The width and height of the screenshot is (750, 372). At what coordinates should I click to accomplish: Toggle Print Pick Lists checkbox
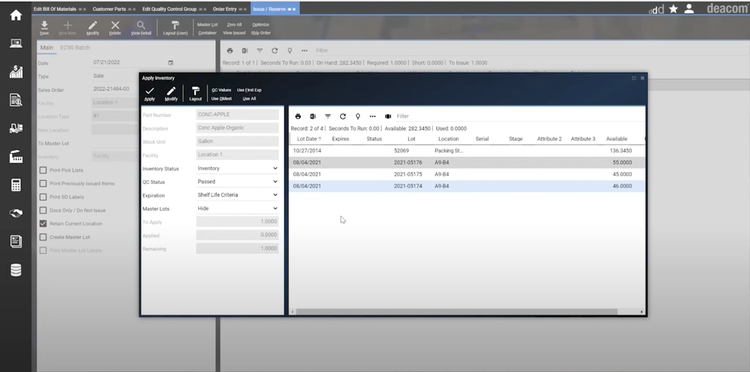click(x=44, y=170)
